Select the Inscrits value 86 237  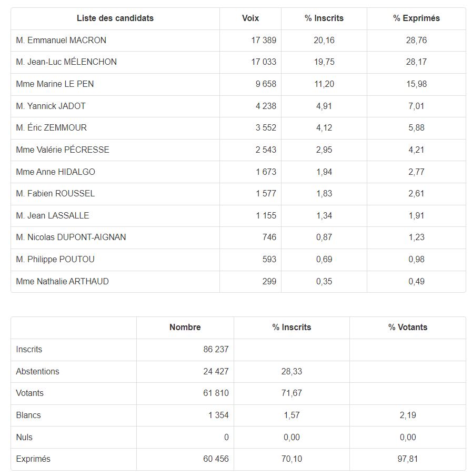coord(216,350)
